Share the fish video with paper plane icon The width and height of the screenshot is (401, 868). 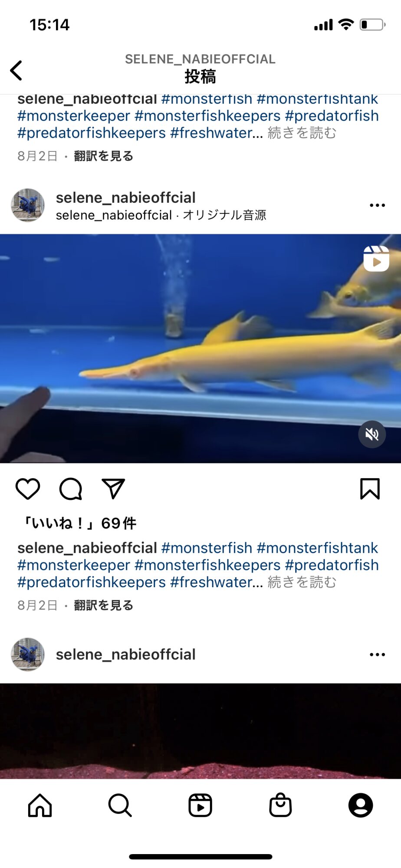pos(113,489)
